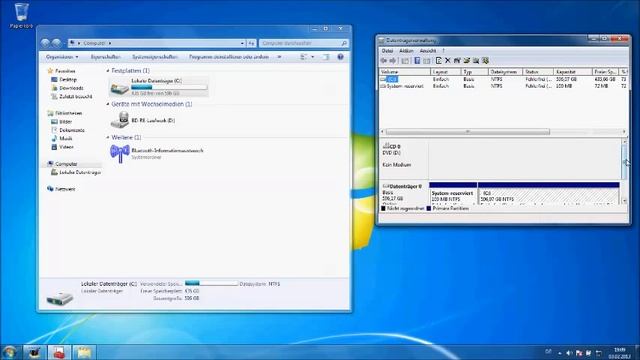The image size is (640, 360).
Task: Select Favoriten in the navigation pane
Action: pyautogui.click(x=61, y=71)
